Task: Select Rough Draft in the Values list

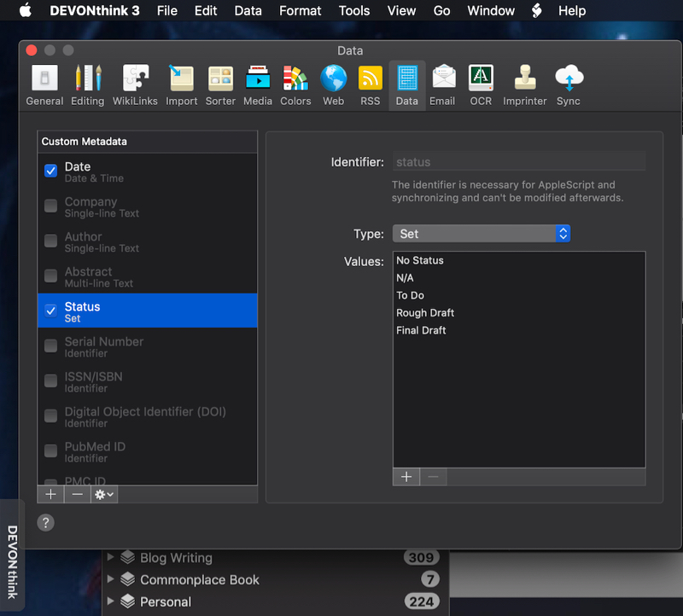Action: 424,312
